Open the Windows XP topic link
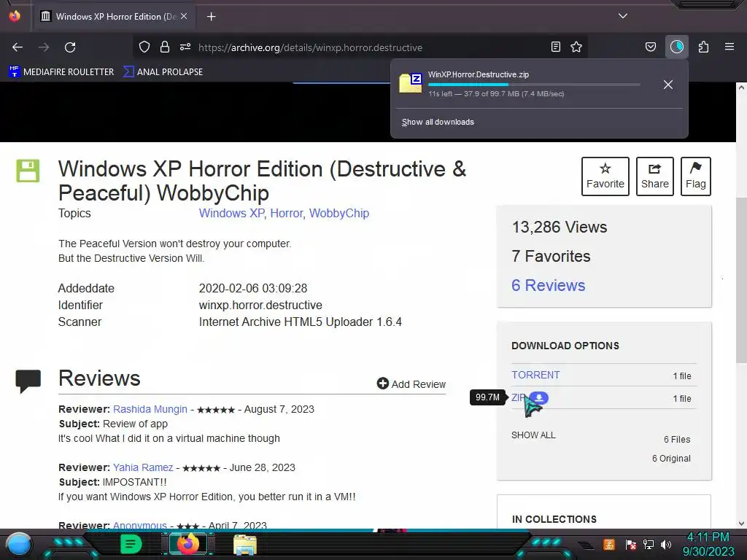The height and width of the screenshot is (560, 747). coord(231,214)
